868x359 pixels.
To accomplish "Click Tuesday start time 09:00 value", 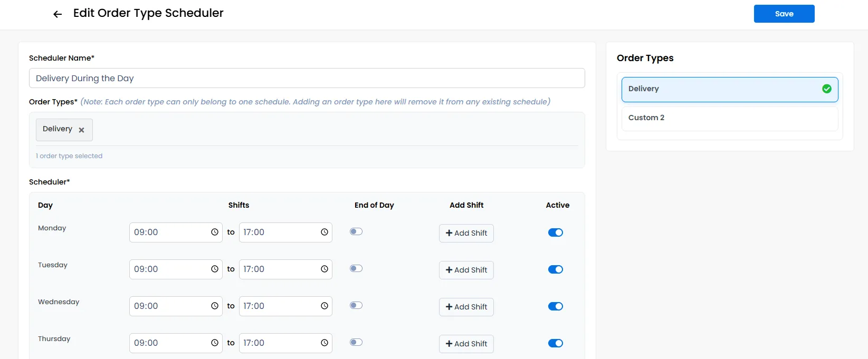I will pos(146,269).
